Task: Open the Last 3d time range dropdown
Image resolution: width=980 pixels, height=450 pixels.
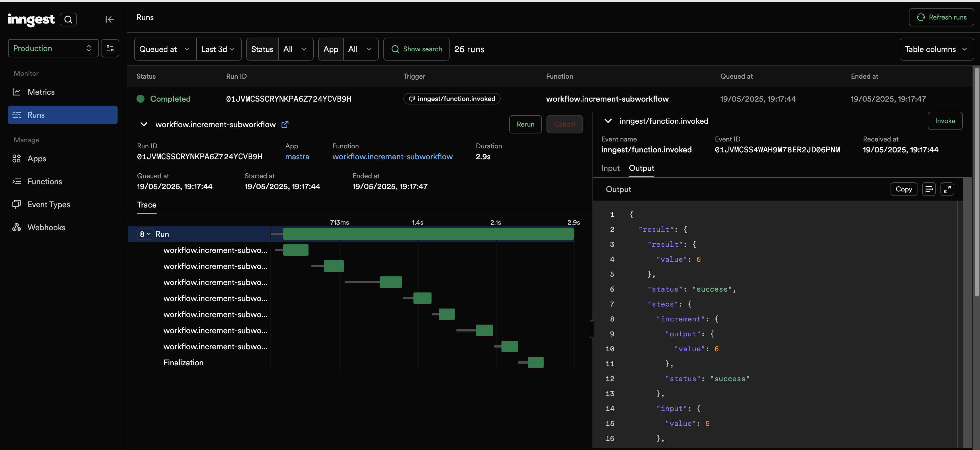Action: pos(218,49)
